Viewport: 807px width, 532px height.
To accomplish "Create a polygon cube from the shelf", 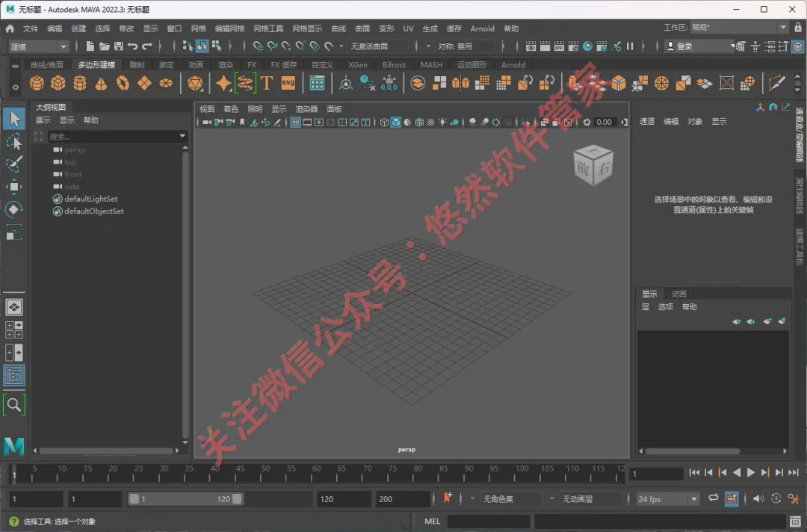I will tap(58, 83).
